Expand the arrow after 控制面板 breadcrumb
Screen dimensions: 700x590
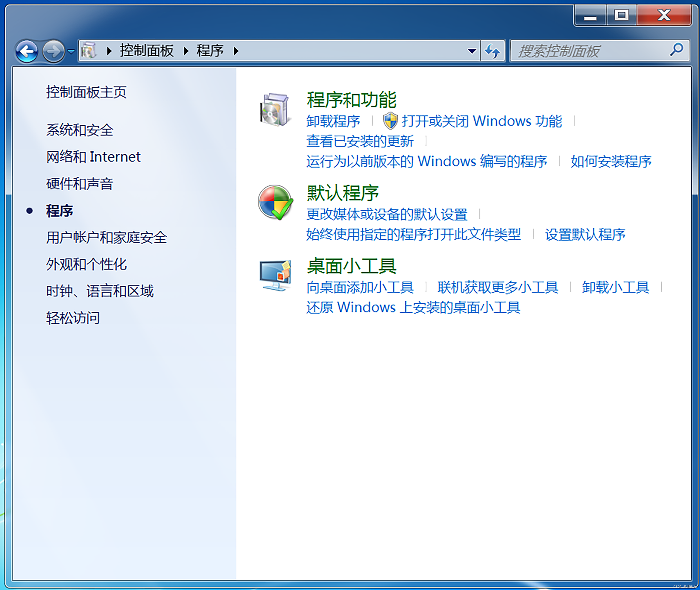point(186,51)
